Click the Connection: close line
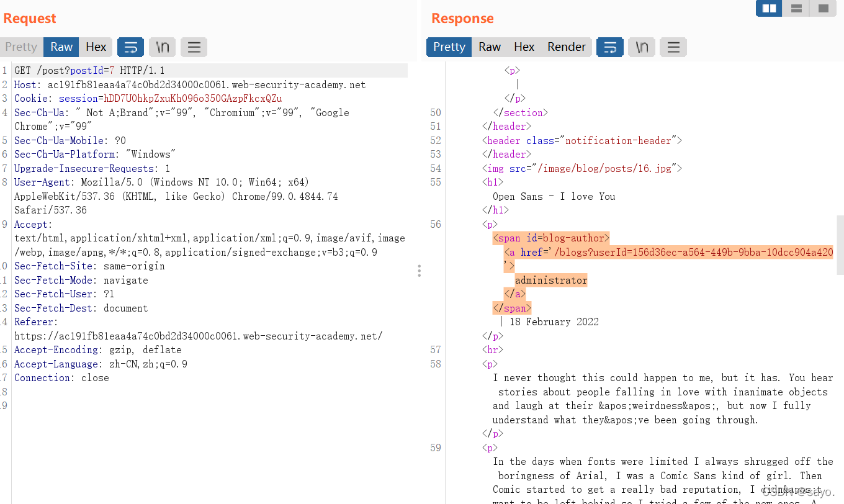 (x=61, y=377)
